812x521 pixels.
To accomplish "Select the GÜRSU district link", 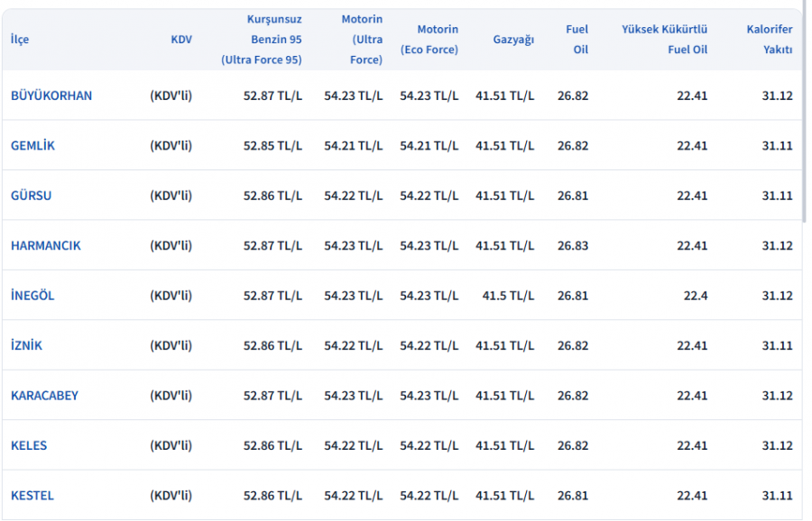I will 31,196.
